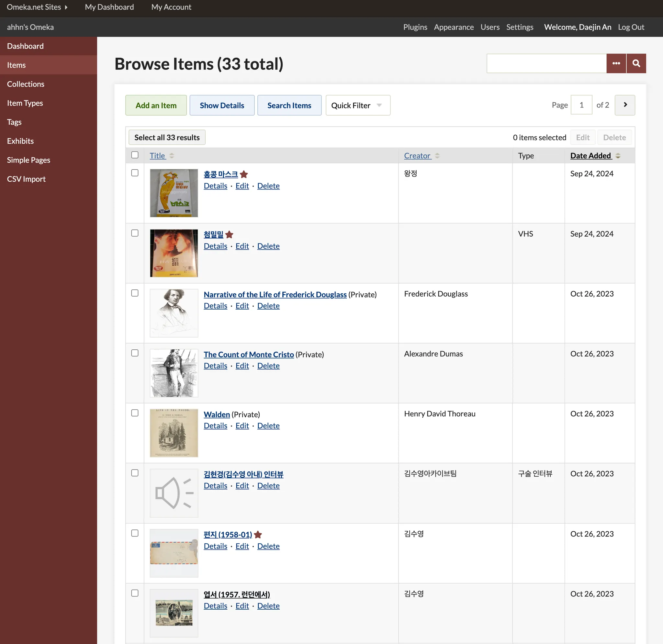The image size is (663, 644).
Task: Click the audio speaker placeholder thumbnail
Action: (x=174, y=493)
